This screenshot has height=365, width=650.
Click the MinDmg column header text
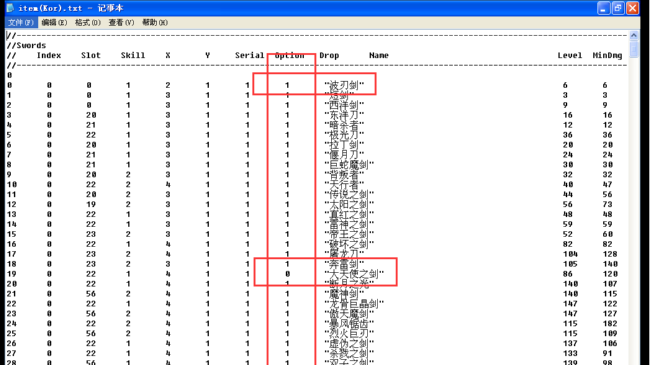point(607,55)
